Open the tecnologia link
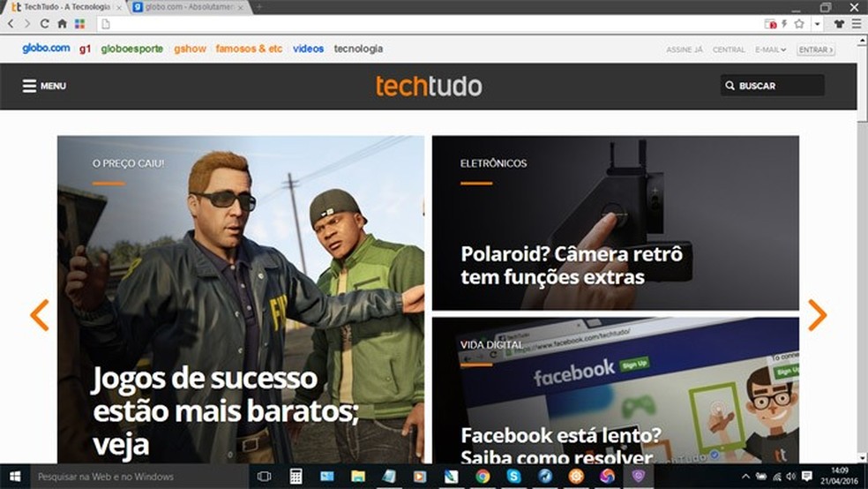The image size is (868, 489). coord(358,49)
